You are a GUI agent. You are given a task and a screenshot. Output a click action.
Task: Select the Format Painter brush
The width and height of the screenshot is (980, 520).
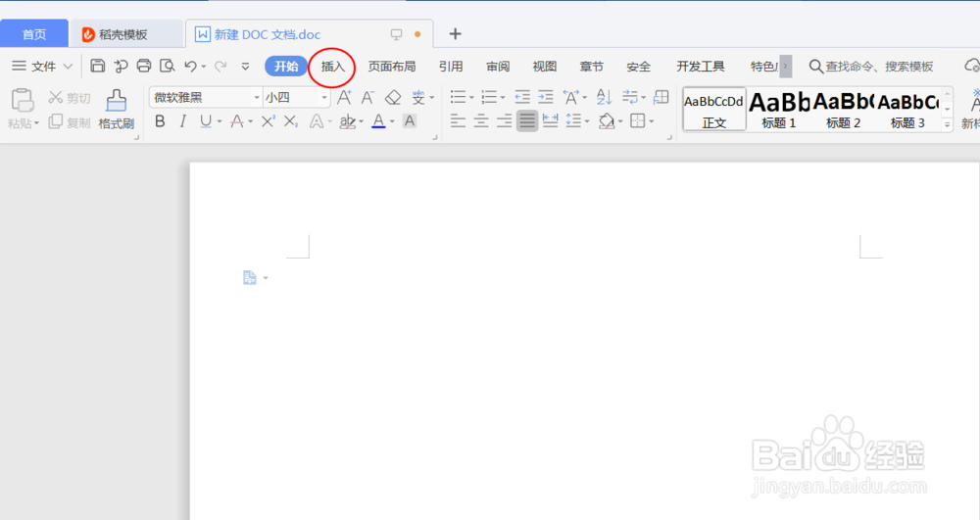click(117, 109)
